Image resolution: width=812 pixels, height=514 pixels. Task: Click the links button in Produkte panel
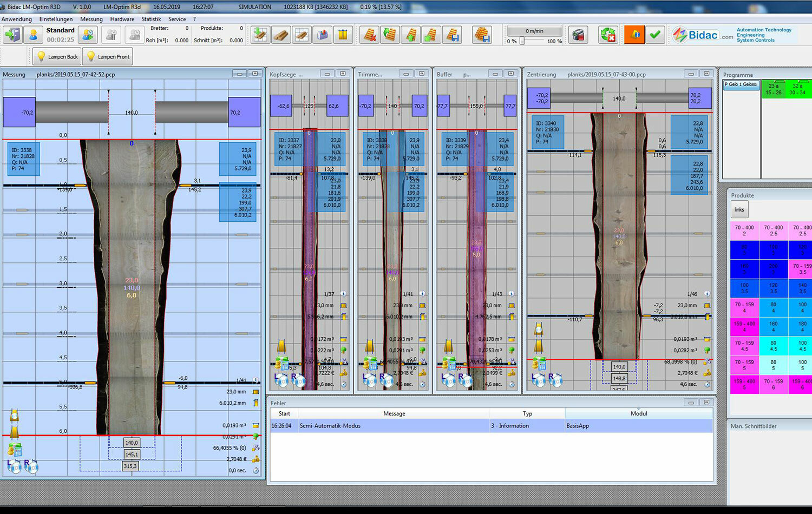click(x=739, y=209)
